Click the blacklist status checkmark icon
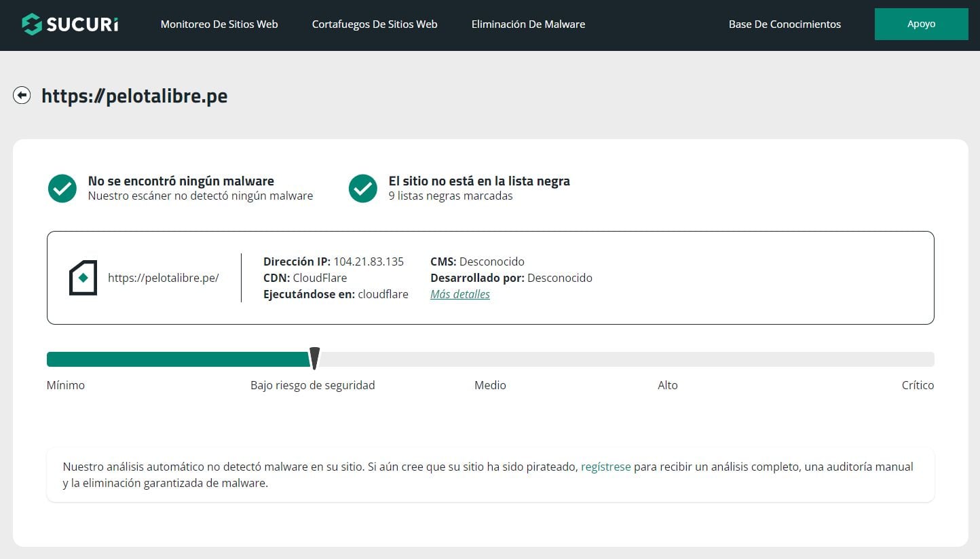This screenshot has width=980, height=559. [x=363, y=188]
